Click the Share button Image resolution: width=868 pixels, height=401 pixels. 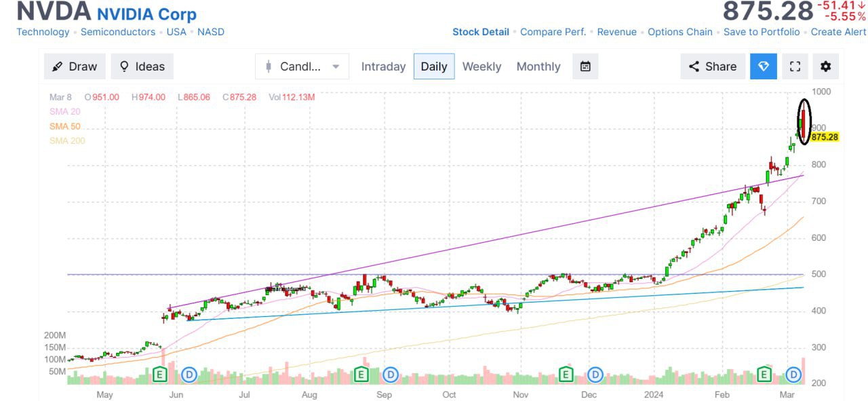(x=712, y=66)
